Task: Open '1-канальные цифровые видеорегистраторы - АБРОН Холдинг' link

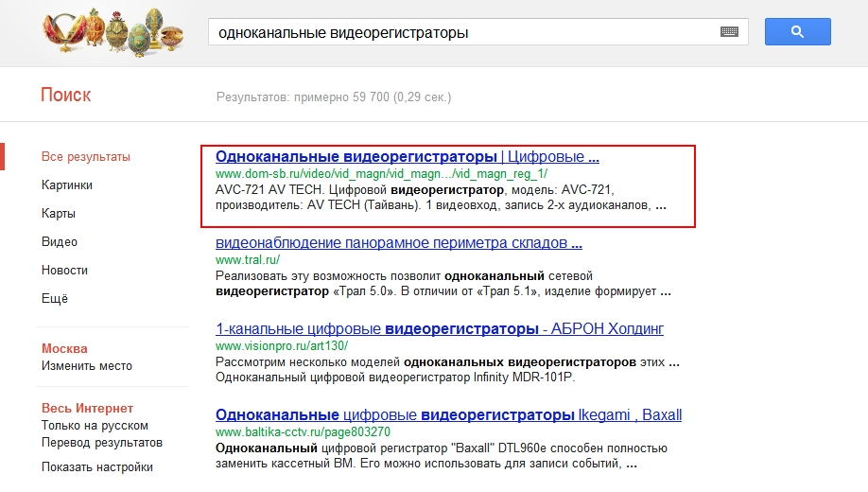Action: (x=440, y=328)
